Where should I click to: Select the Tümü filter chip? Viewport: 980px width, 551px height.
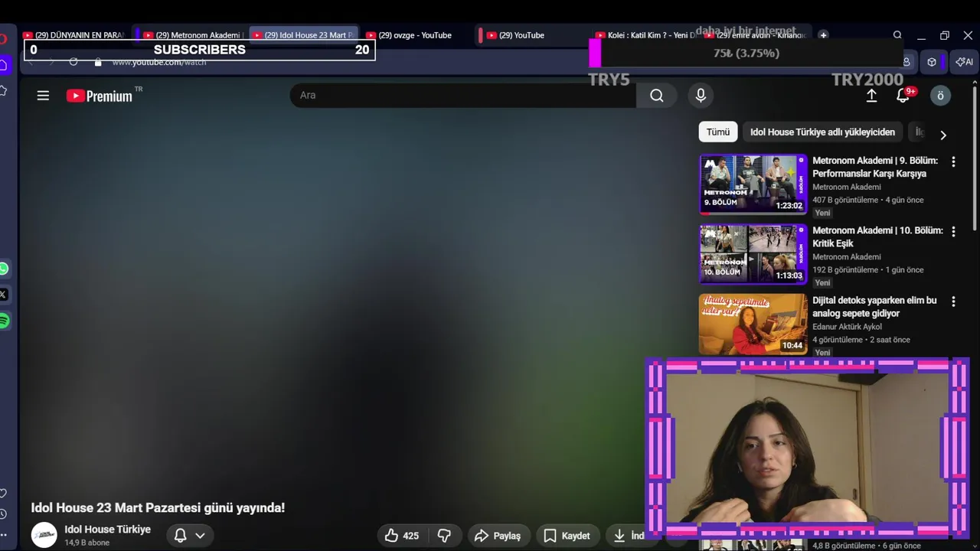(x=718, y=132)
